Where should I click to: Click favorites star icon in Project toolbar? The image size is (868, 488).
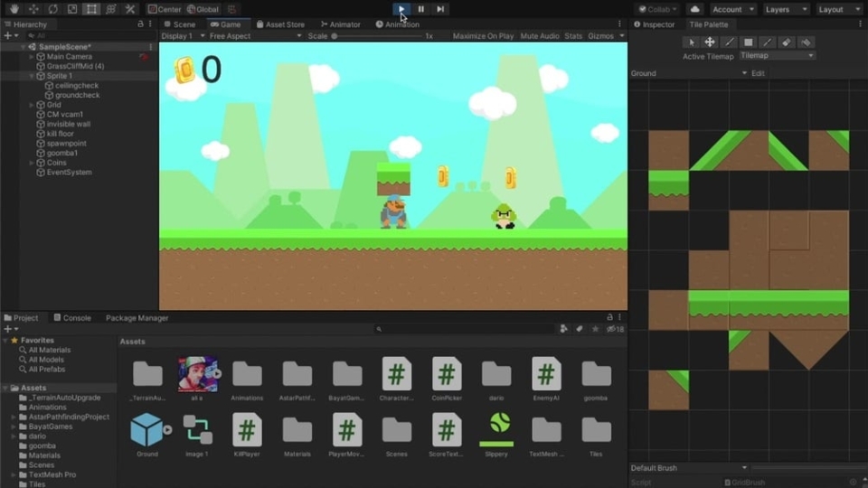pos(595,329)
